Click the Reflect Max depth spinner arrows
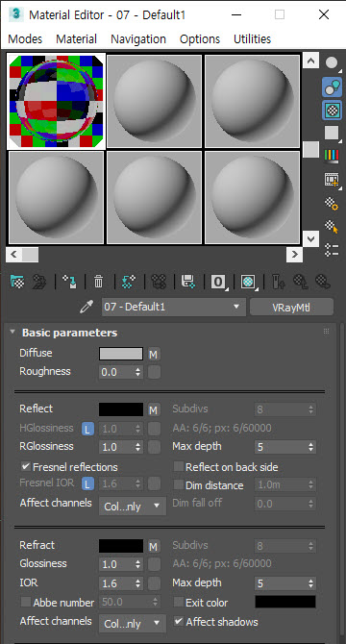This screenshot has height=644, width=346. [x=311, y=447]
